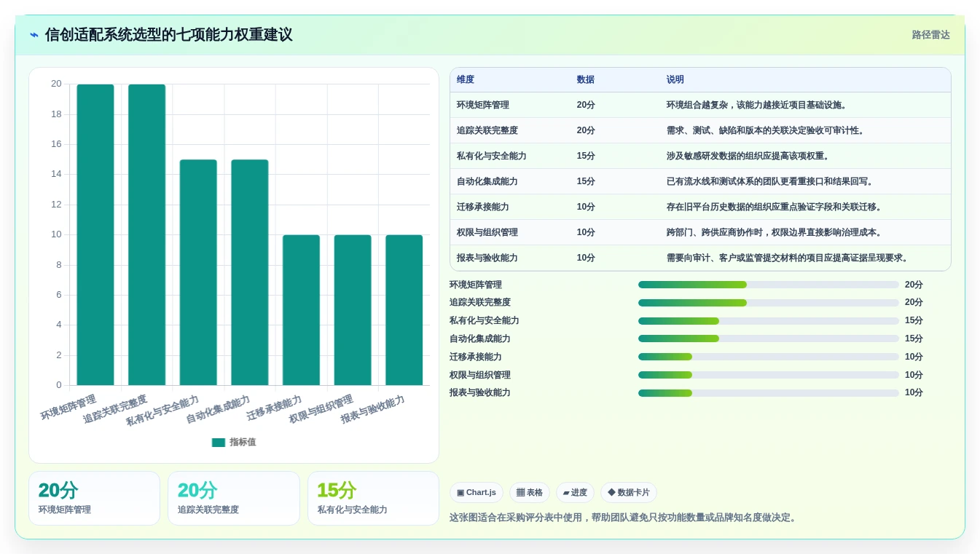Click the description starting 跨部门、跨供应商
980x554 pixels.
click(775, 232)
